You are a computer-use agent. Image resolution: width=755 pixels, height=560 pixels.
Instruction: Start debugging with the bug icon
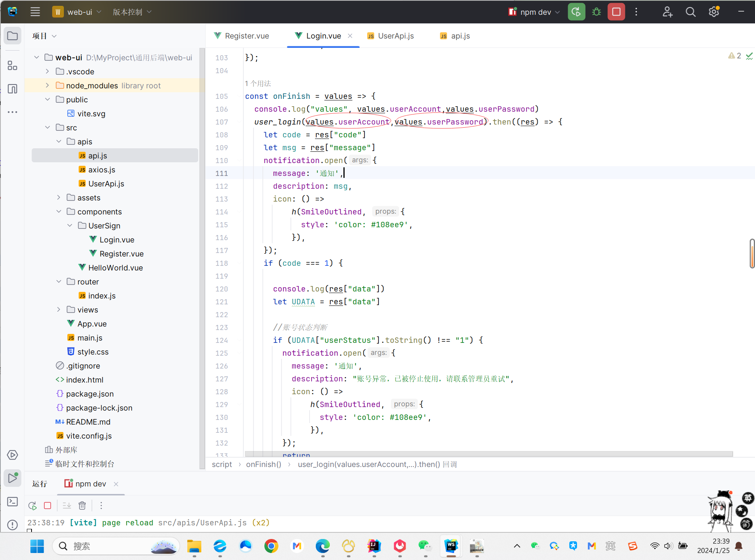(596, 12)
